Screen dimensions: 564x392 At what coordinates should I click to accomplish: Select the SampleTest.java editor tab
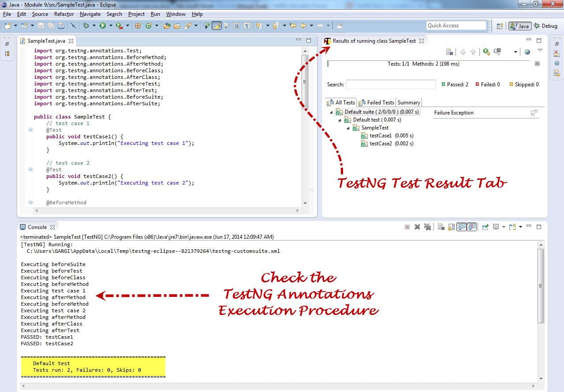[46, 41]
